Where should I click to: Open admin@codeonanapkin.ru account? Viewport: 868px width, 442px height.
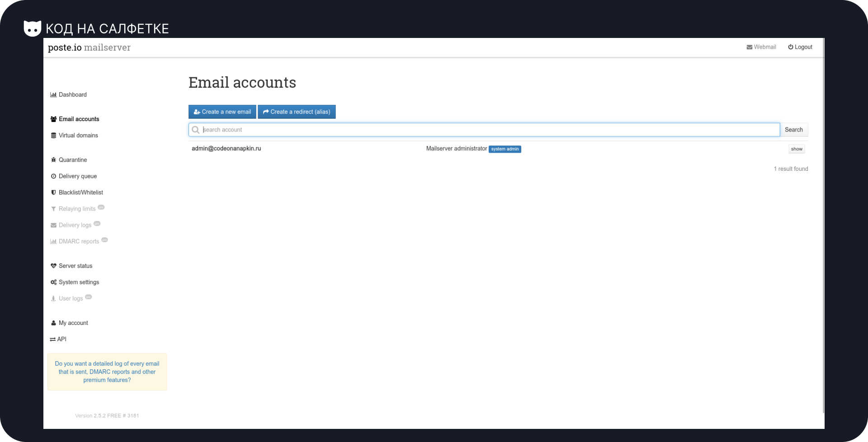click(226, 148)
